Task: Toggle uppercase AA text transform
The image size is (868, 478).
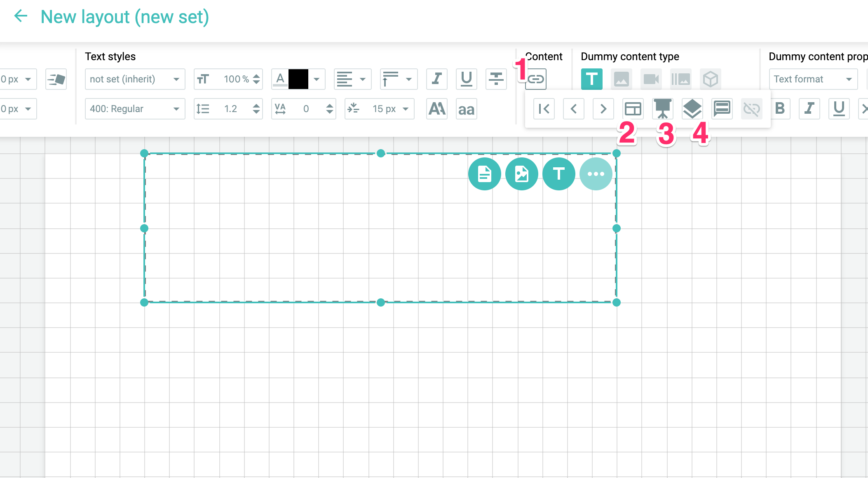Action: tap(436, 109)
